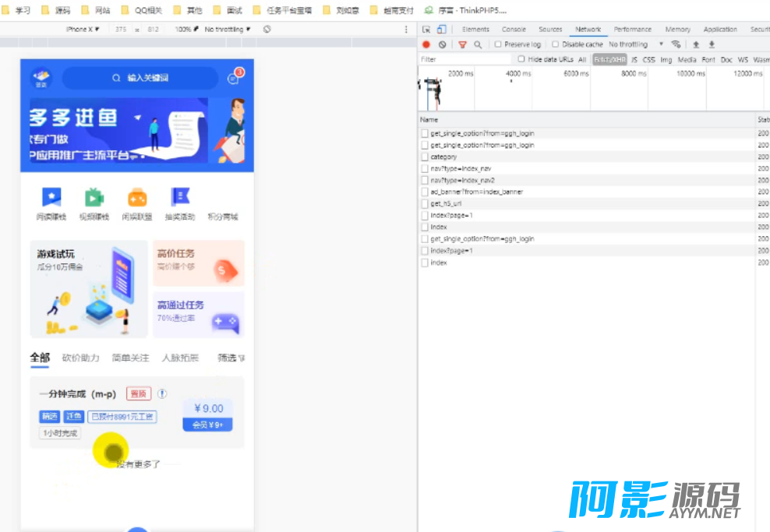
Task: Select the 人脉拓展 task tab
Action: (x=180, y=358)
